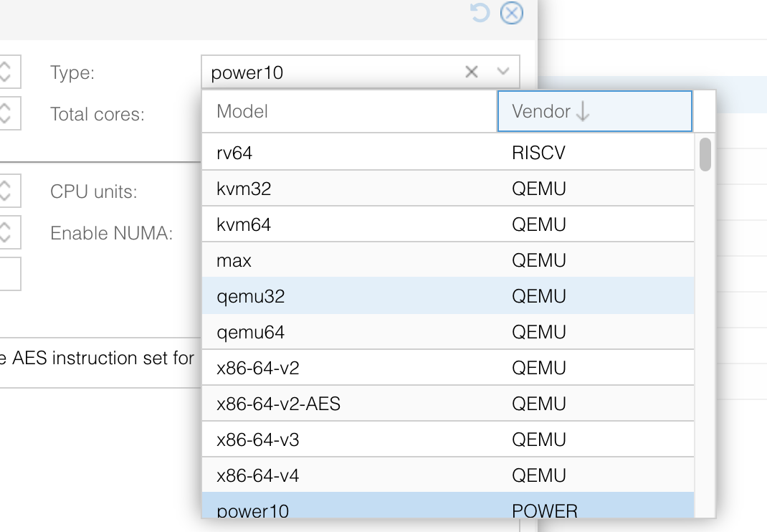Choose the qemu64 CPU type

448,332
